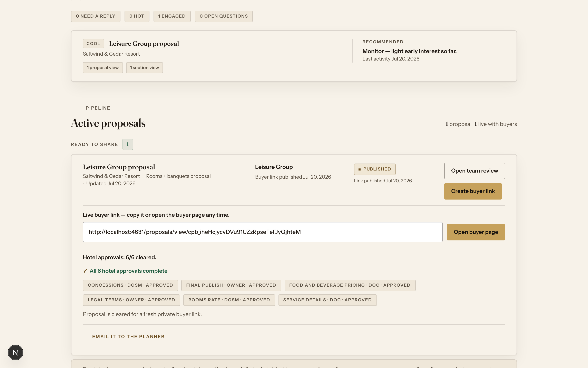Click Link published Jul 20, 2026 text
This screenshot has width=588, height=368.
(x=383, y=181)
